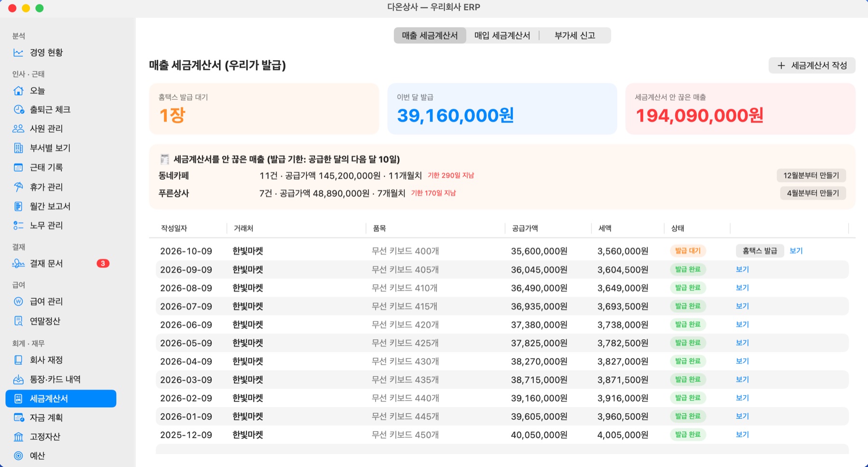The width and height of the screenshot is (868, 467).
Task: Click the 오늘 home icon
Action: pyautogui.click(x=18, y=91)
